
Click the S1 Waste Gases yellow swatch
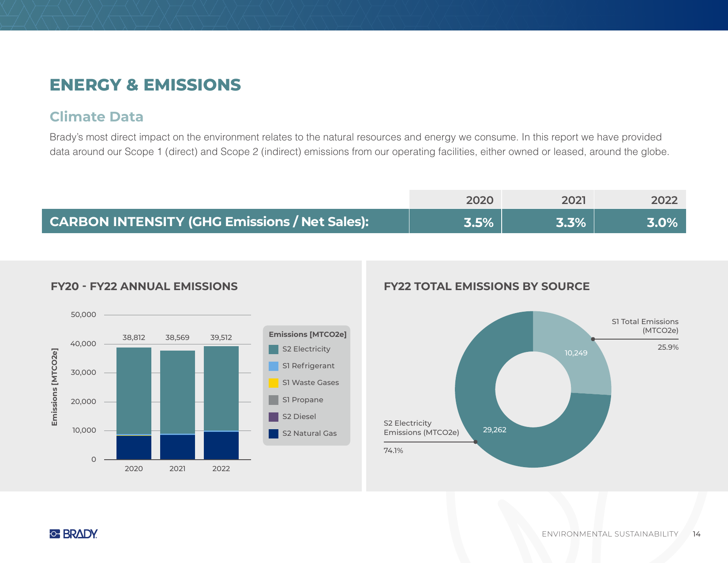[x=274, y=383]
